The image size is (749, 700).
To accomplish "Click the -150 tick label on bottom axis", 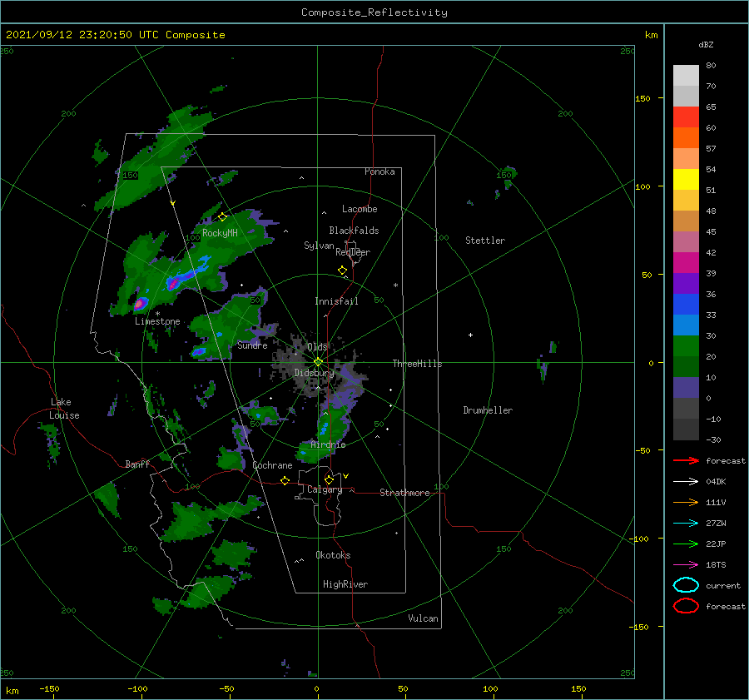I will pos(49,688).
